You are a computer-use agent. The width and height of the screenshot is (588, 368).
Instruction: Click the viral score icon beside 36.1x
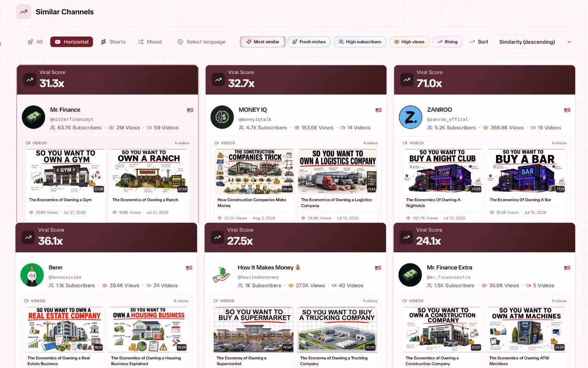click(x=28, y=237)
